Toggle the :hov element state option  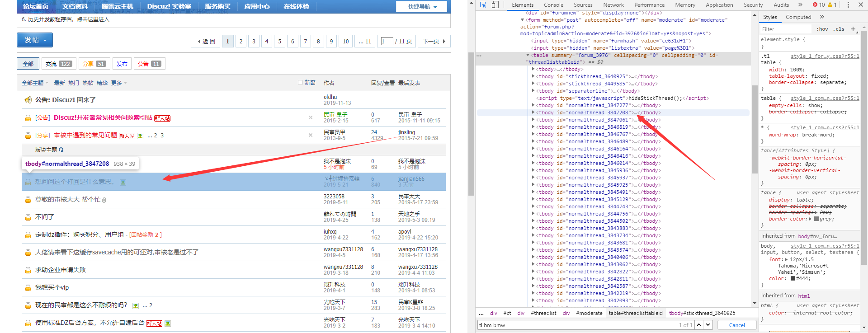(822, 29)
